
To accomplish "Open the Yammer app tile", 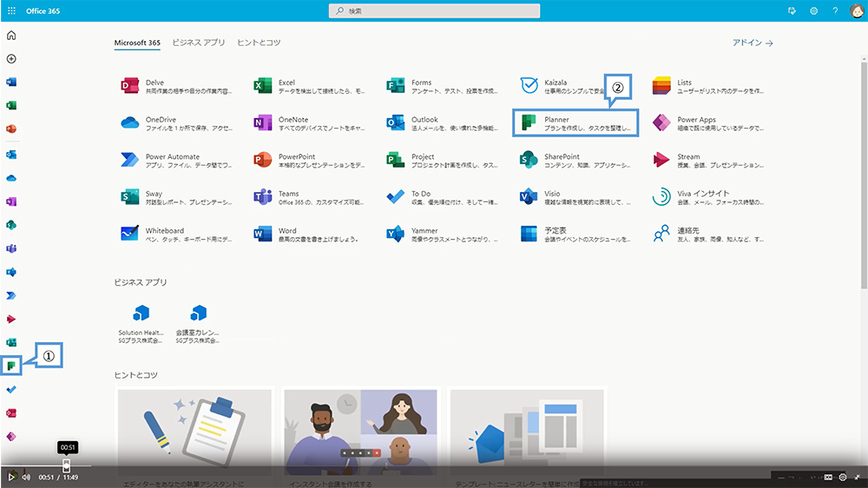I will click(442, 234).
